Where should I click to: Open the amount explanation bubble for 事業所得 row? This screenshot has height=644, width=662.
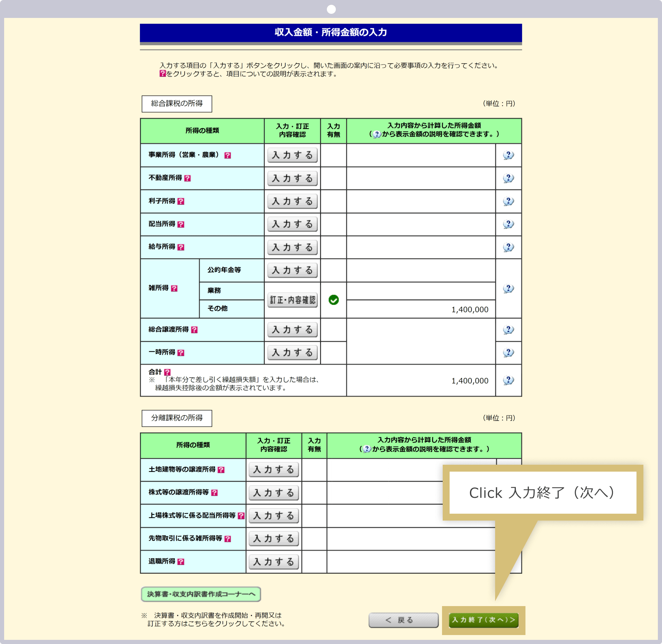508,155
